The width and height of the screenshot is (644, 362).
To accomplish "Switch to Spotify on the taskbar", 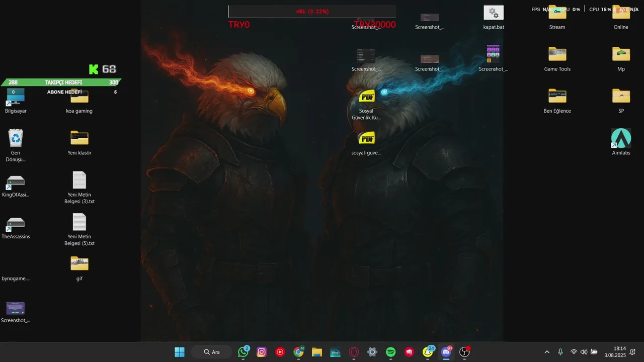I will point(391,352).
